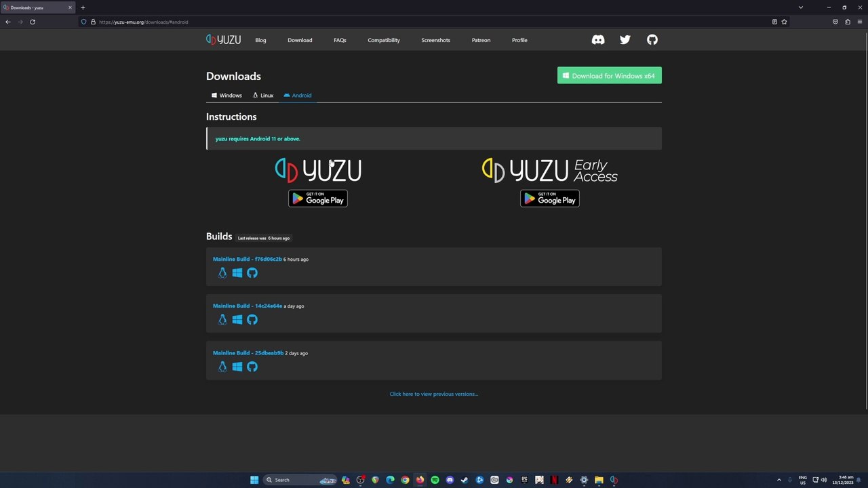Click Download for Windows x64 button
868x488 pixels.
tap(610, 76)
